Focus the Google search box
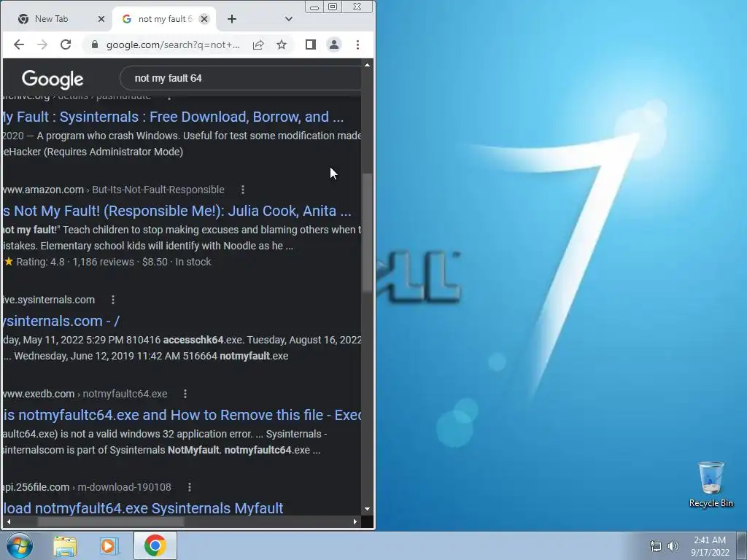 [x=241, y=78]
